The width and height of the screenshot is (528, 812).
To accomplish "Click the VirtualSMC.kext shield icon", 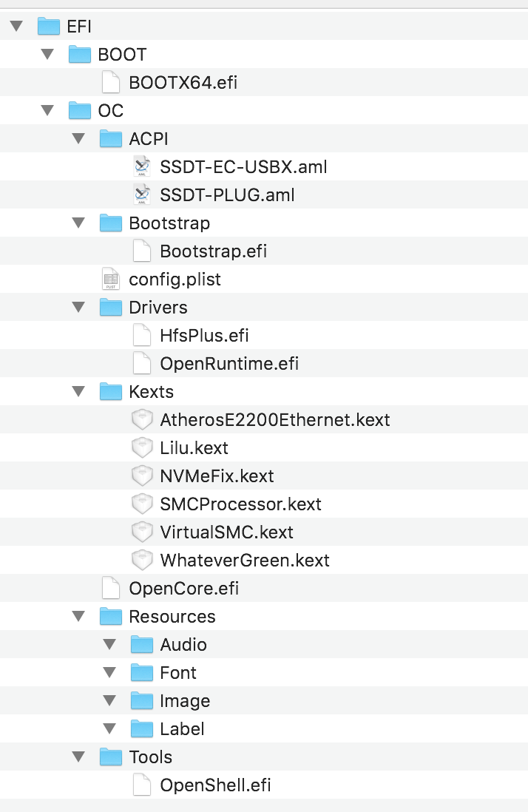I will coord(141,532).
